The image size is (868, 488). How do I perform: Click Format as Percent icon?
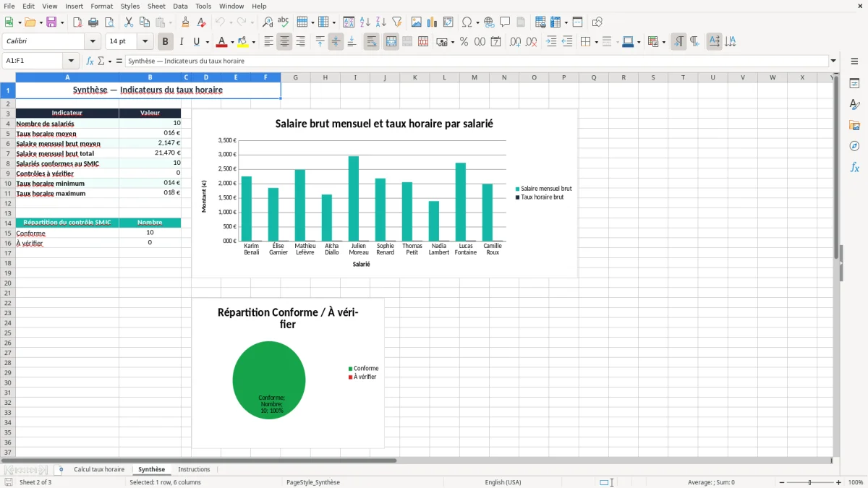464,42
